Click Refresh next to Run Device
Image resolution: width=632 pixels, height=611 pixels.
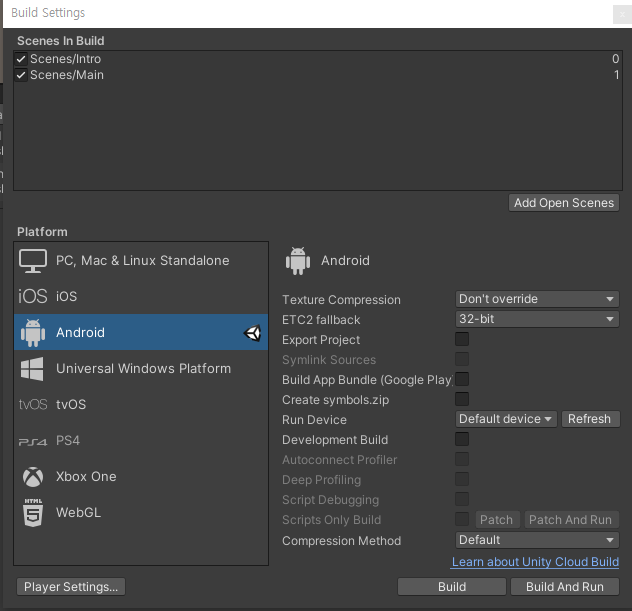pyautogui.click(x=590, y=419)
